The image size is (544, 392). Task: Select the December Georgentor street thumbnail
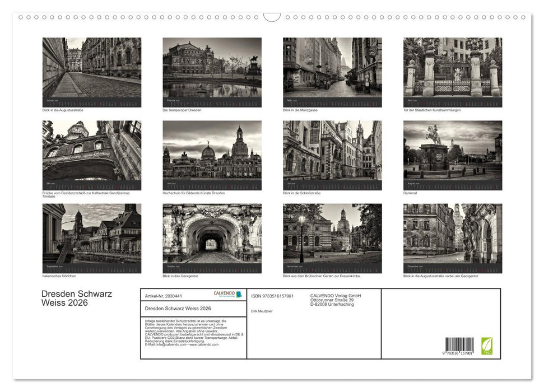pos(452,238)
